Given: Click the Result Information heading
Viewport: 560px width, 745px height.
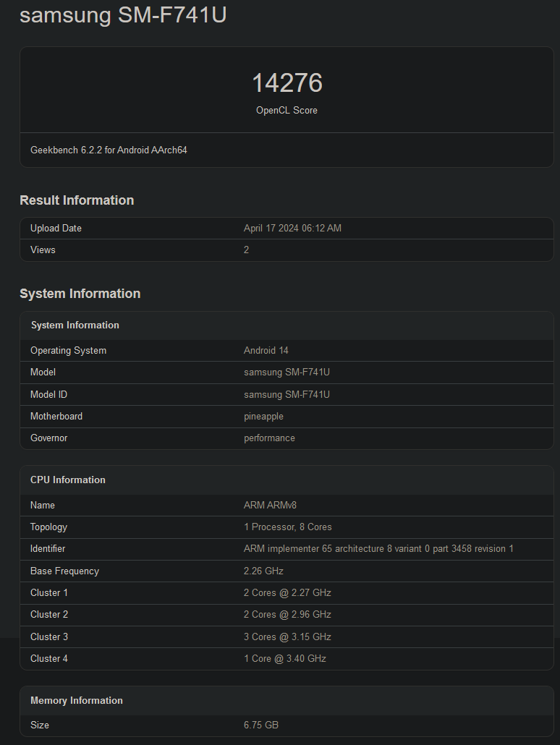Looking at the screenshot, I should click(x=77, y=200).
